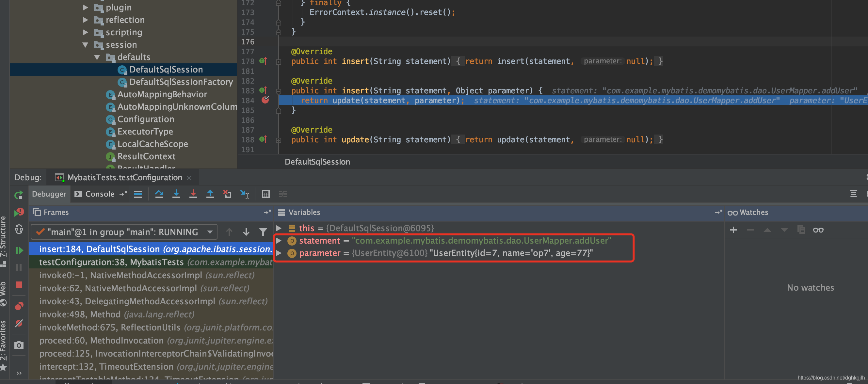Viewport: 868px width, 384px height.
Task: Open Configuration class in tree
Action: pyautogui.click(x=146, y=119)
